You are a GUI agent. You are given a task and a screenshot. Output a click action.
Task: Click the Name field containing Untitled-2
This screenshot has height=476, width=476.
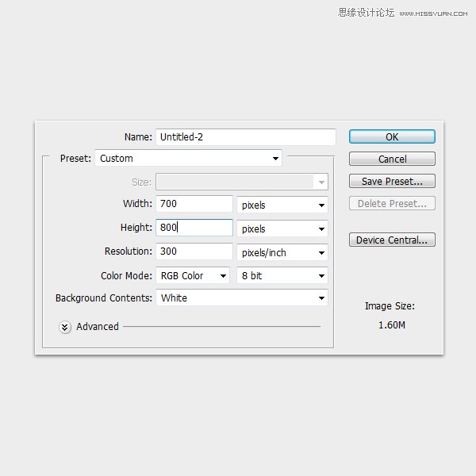pyautogui.click(x=246, y=137)
